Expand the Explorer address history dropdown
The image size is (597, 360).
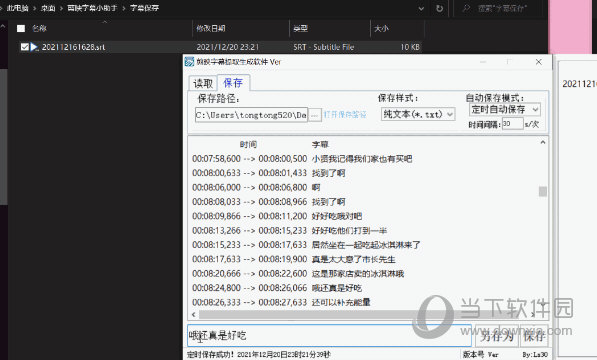421,8
